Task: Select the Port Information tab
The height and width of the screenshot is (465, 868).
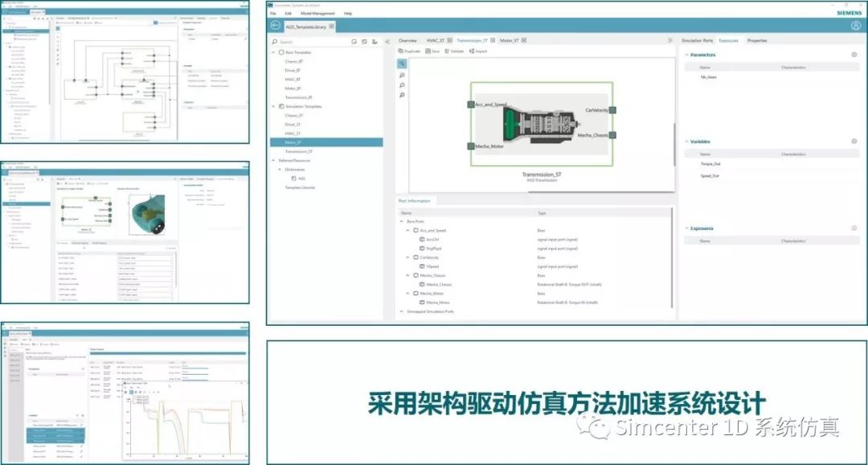Action: click(x=414, y=200)
